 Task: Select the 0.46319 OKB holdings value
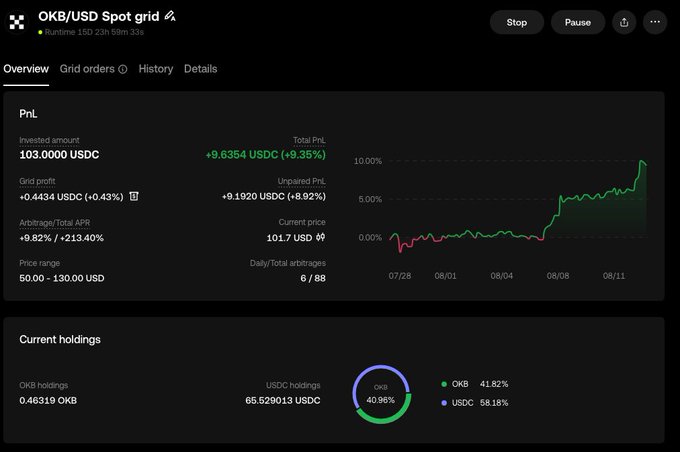(x=48, y=400)
